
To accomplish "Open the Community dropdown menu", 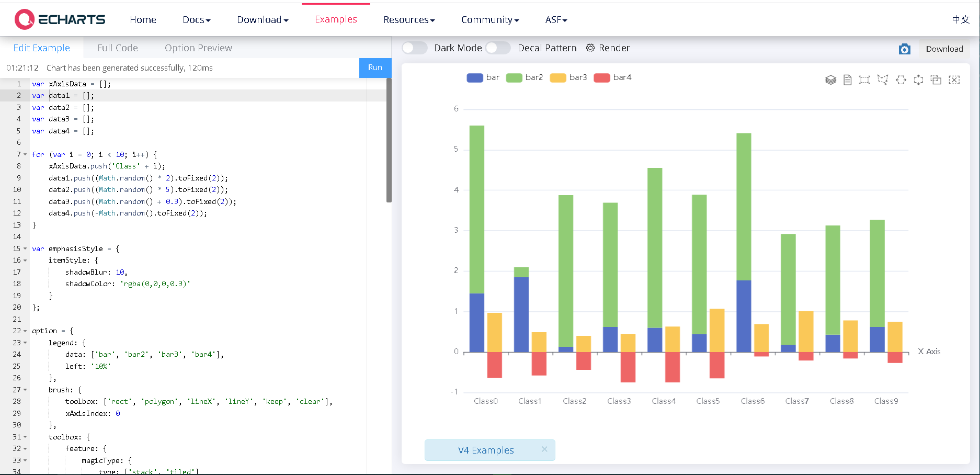I will pos(490,20).
